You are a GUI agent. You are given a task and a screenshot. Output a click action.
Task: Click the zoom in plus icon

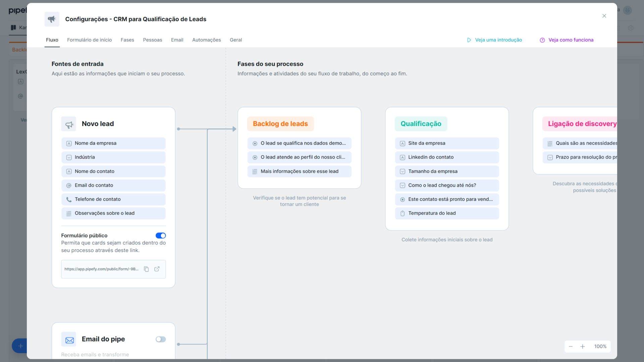pyautogui.click(x=583, y=347)
